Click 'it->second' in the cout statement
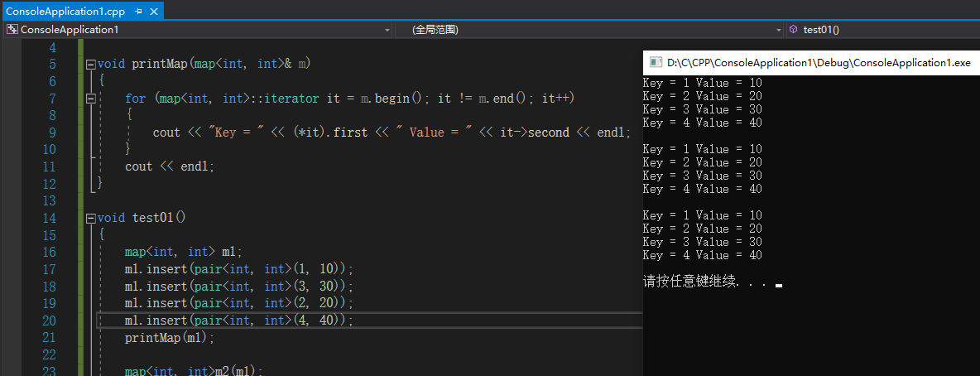The width and height of the screenshot is (980, 376). [x=535, y=133]
